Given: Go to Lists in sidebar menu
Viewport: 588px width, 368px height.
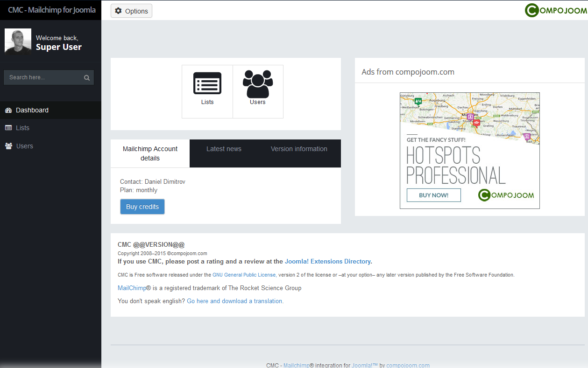Looking at the screenshot, I should (x=50, y=128).
